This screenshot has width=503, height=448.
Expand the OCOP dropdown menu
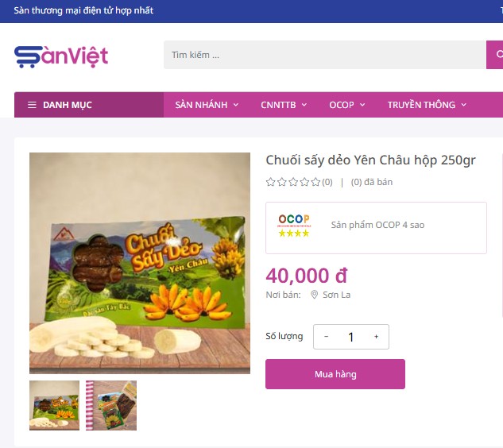(347, 105)
